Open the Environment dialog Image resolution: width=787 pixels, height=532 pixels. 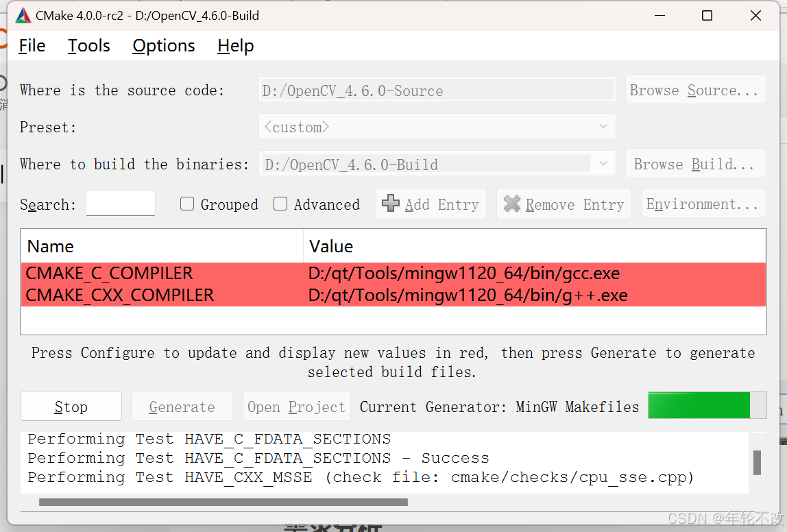(703, 204)
